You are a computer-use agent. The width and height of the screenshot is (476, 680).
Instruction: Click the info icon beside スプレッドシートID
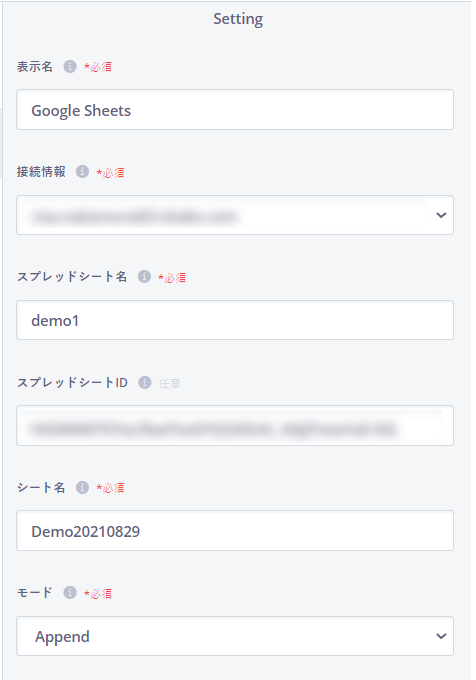pyautogui.click(x=145, y=382)
